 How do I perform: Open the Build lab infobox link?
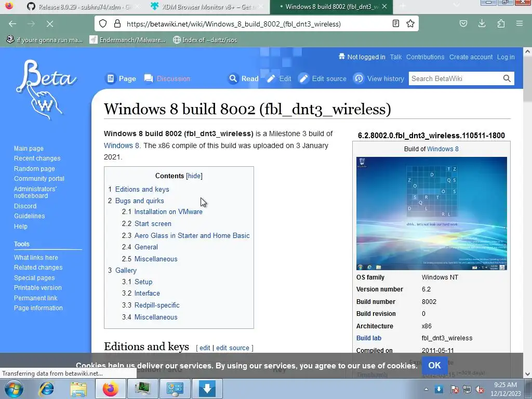point(369,338)
